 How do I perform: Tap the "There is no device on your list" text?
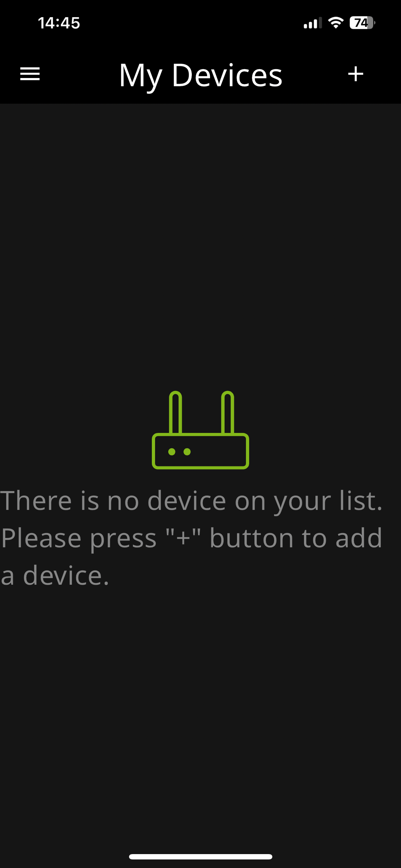[191, 501]
